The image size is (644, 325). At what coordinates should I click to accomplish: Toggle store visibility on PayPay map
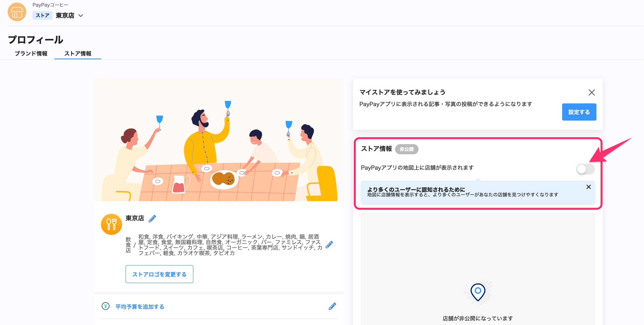[x=585, y=169]
